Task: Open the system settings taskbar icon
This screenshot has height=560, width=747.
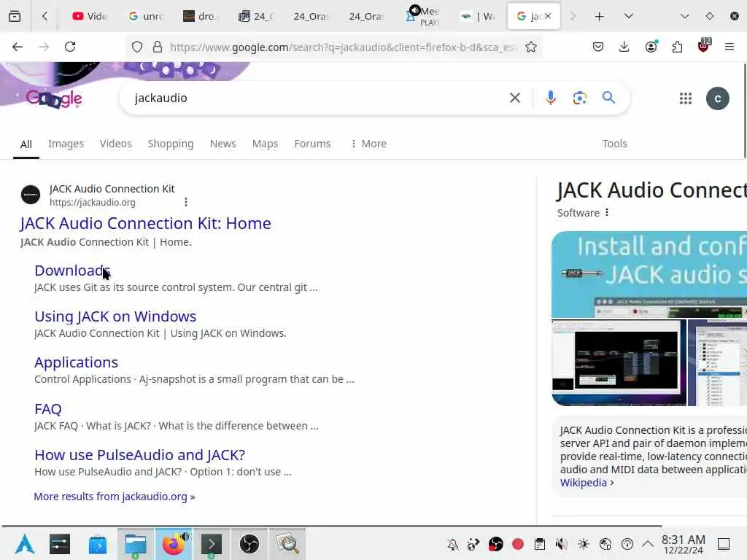Action: 60,544
